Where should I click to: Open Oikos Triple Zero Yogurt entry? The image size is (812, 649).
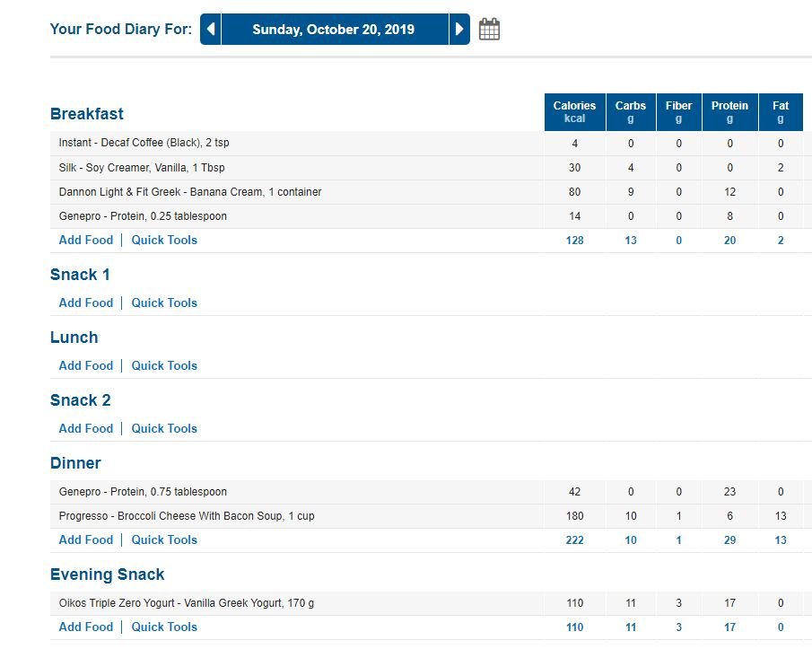[187, 603]
